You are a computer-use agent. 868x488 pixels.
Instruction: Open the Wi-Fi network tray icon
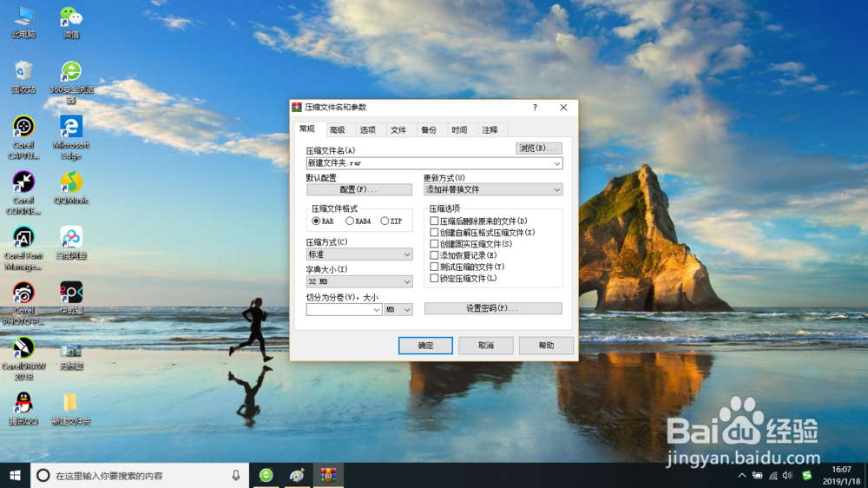click(773, 476)
